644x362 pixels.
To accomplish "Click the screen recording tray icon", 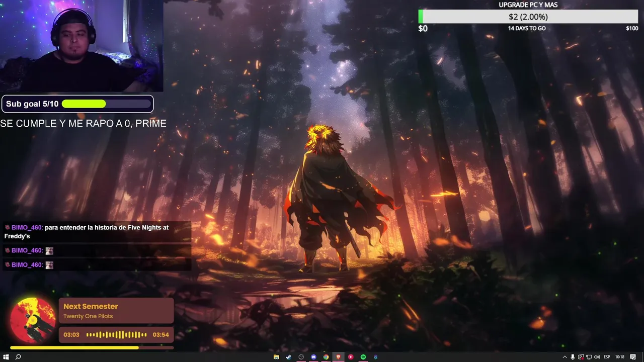I will pos(581,357).
